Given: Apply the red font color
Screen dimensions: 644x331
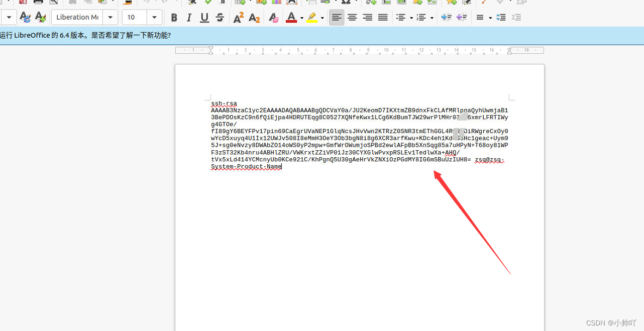Looking at the screenshot, I should tap(291, 18).
